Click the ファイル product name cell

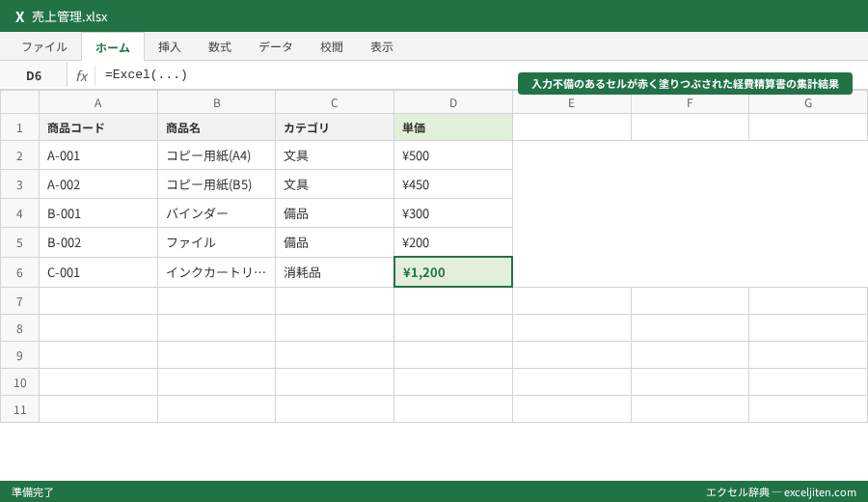216,242
